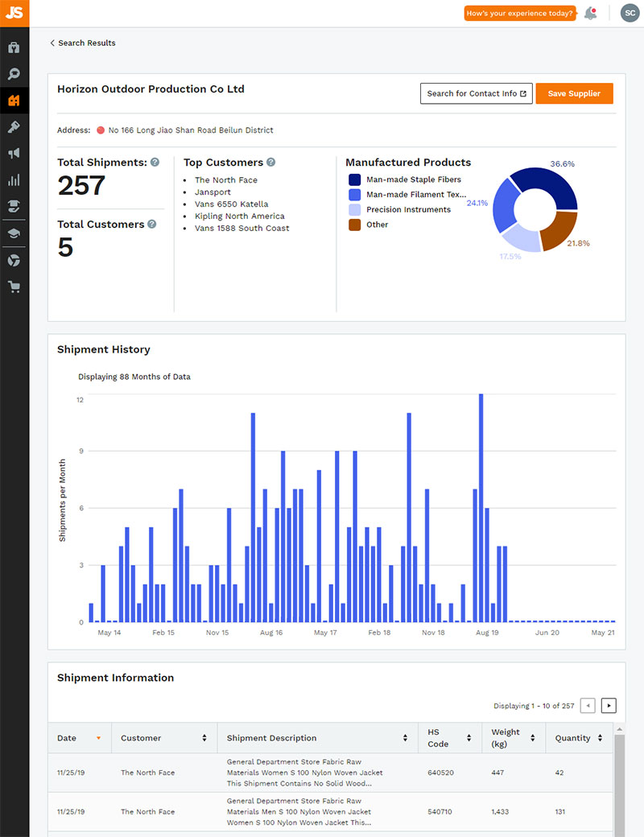Click Search for Contact Info button

(477, 93)
